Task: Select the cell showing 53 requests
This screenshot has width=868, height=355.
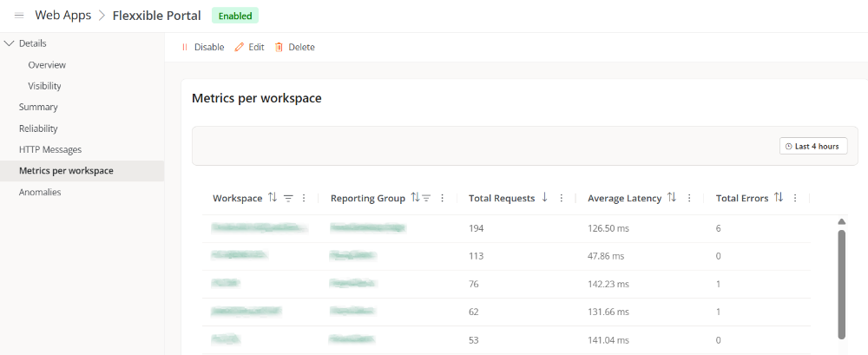Action: (x=474, y=340)
